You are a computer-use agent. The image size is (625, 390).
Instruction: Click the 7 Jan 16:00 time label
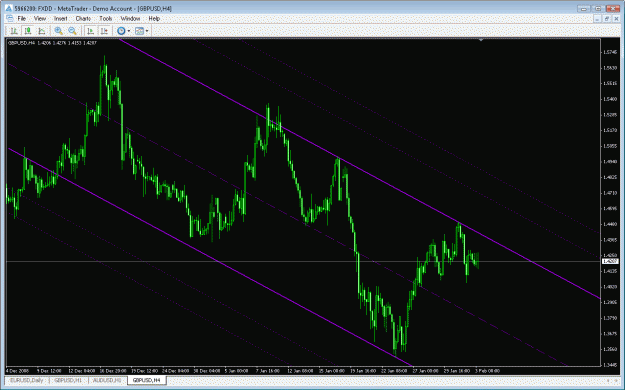269,371
